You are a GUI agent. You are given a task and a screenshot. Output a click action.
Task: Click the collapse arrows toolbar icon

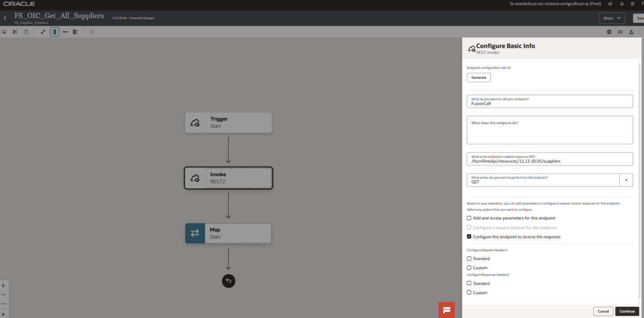(x=43, y=32)
